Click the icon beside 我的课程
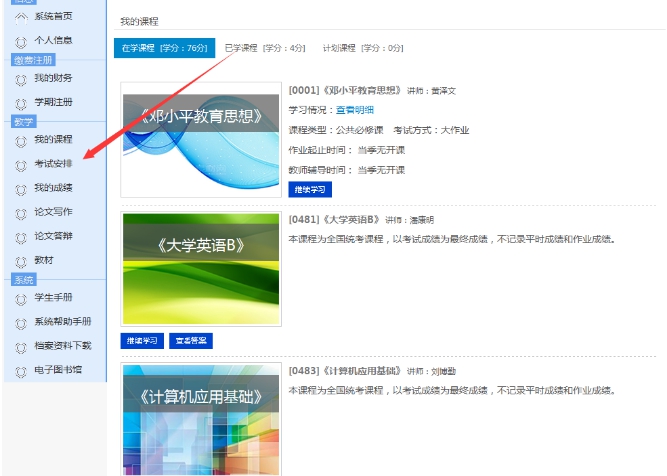Image resolution: width=667 pixels, height=476 pixels. pyautogui.click(x=21, y=141)
